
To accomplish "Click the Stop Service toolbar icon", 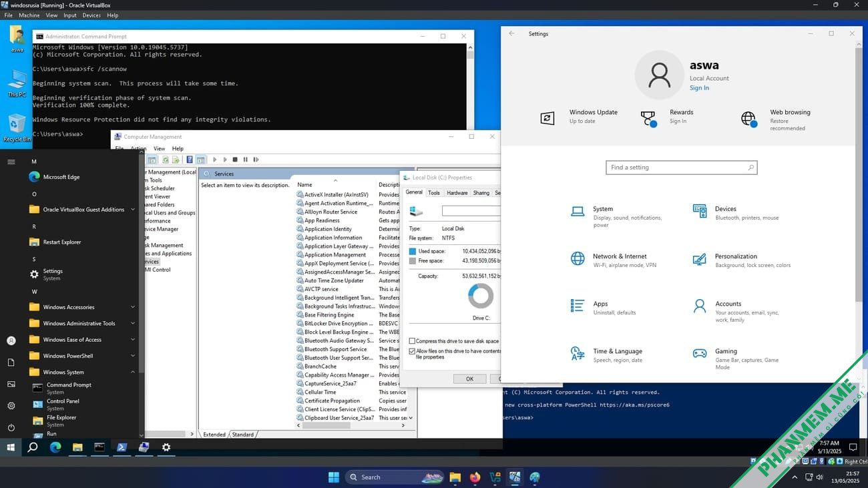I will pos(235,160).
